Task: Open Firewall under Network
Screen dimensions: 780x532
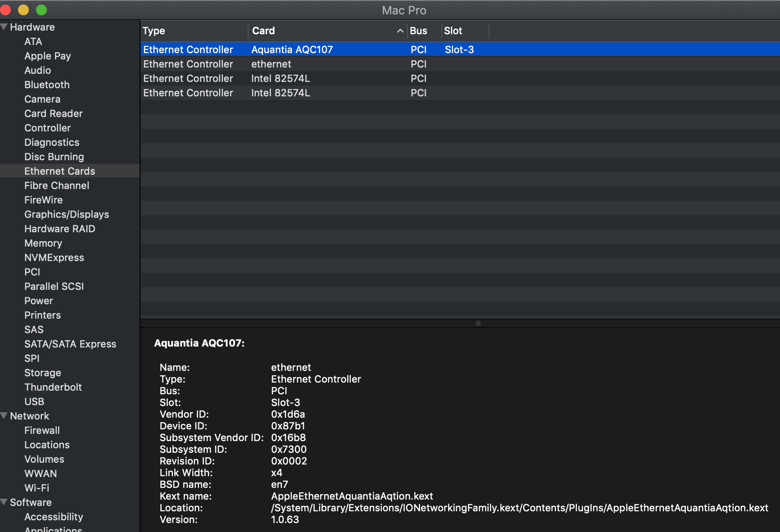Action: pos(42,430)
